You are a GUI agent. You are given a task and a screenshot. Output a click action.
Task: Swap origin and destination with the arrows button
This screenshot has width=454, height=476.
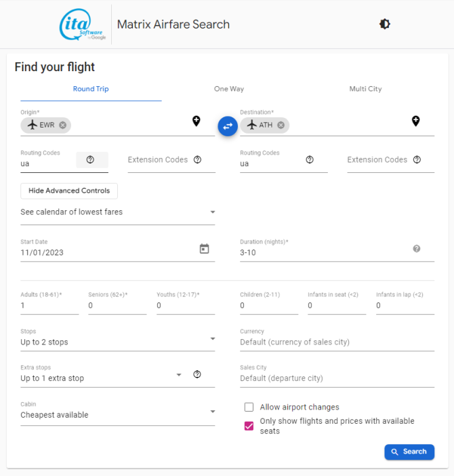point(228,126)
